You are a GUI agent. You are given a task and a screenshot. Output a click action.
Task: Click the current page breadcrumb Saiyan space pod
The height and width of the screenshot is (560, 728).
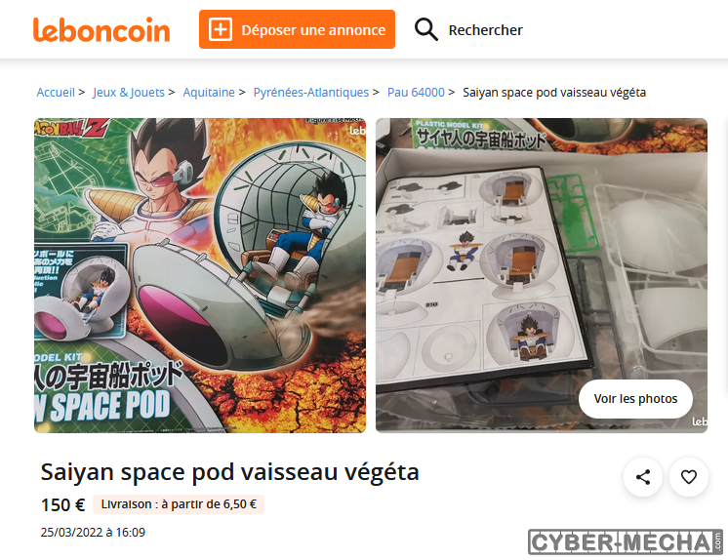point(554,93)
